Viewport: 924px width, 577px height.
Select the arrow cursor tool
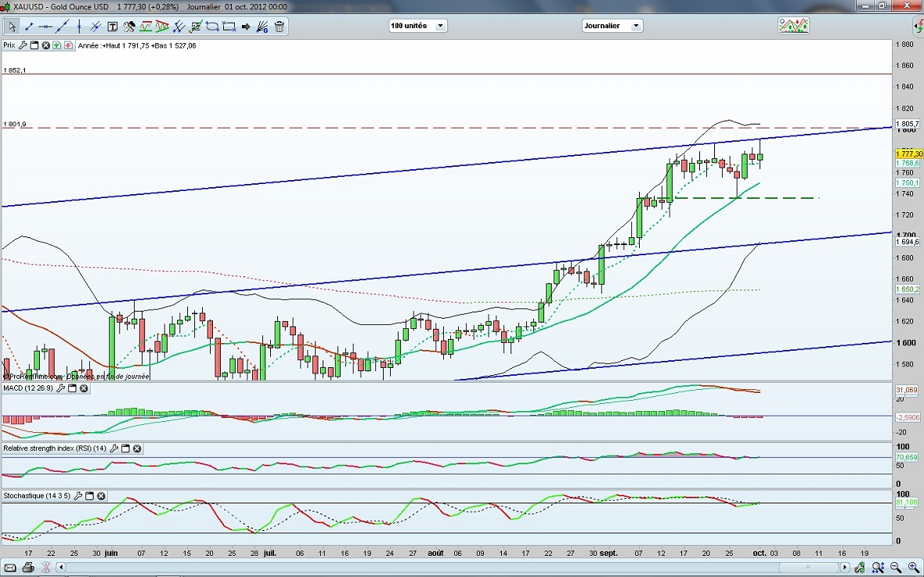point(13,27)
